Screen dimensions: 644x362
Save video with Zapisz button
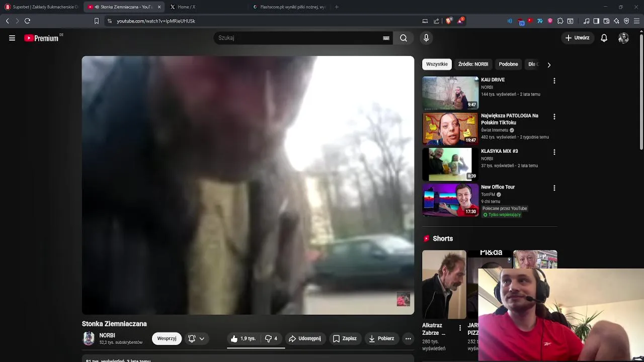click(345, 339)
